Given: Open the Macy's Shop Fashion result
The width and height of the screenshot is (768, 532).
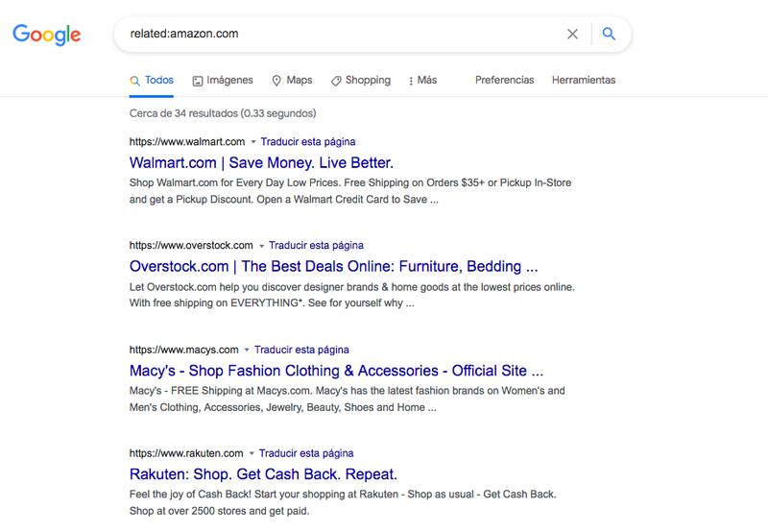Looking at the screenshot, I should (x=336, y=370).
